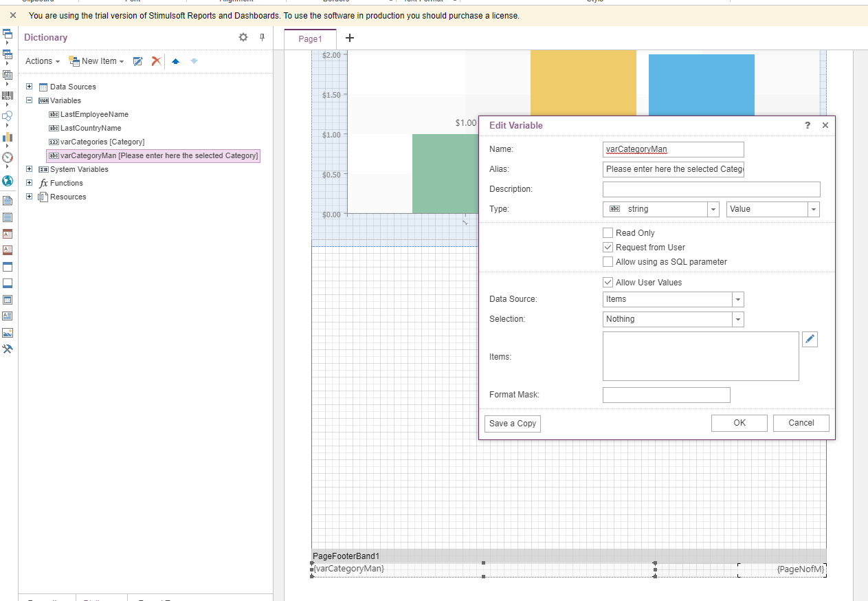The image size is (868, 601).
Task: Open the Actions dropdown in Dictionary
Action: (x=43, y=61)
